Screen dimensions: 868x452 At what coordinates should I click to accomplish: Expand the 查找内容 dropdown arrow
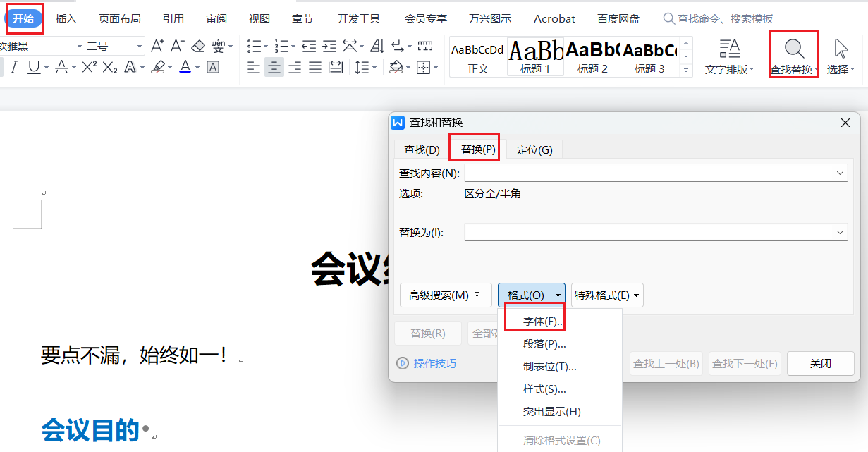click(x=840, y=173)
